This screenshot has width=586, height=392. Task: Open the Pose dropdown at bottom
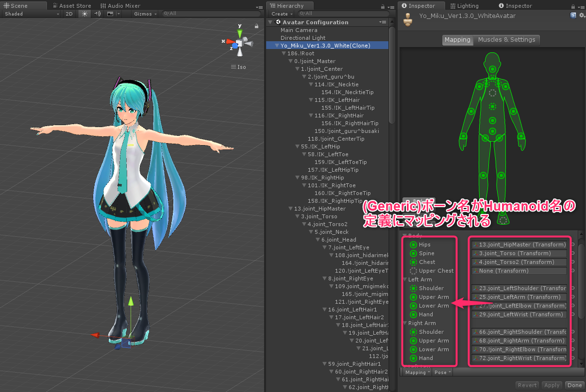[441, 372]
